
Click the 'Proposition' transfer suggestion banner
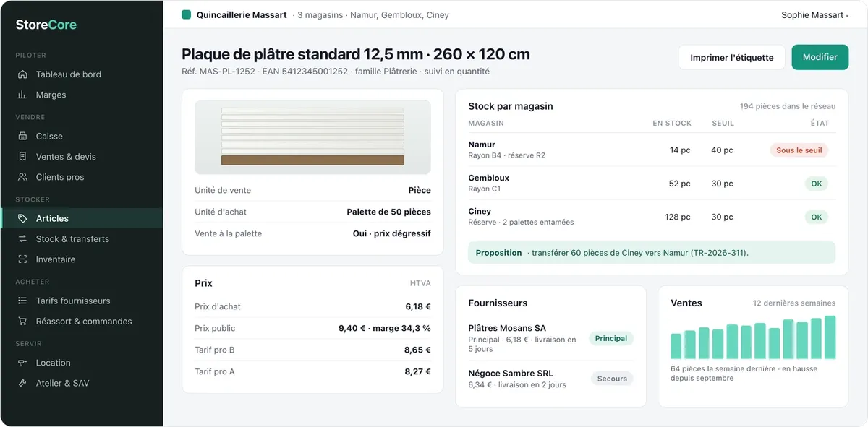652,253
